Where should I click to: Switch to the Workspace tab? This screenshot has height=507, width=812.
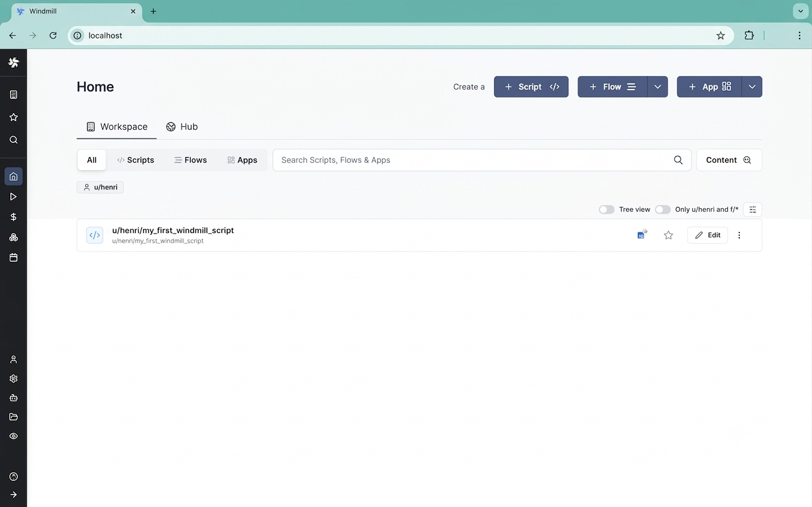click(117, 127)
